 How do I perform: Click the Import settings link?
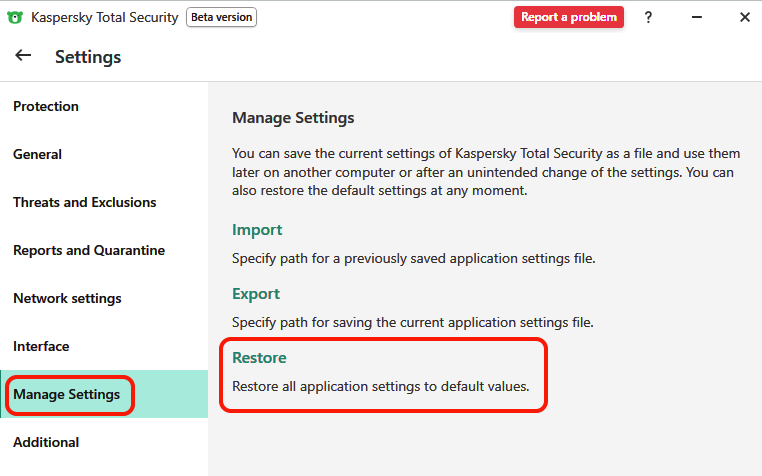(x=257, y=230)
